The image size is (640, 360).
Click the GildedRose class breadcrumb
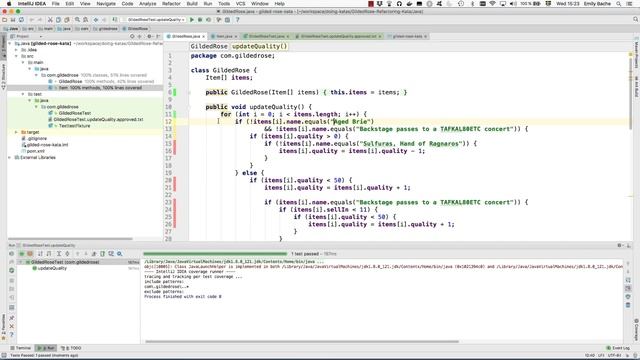pos(209,46)
